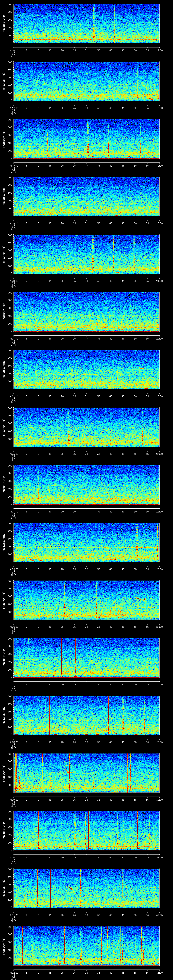
Task: Select the spectrogram panel starting at 4:18:00
Action: pyautogui.click(x=87, y=139)
